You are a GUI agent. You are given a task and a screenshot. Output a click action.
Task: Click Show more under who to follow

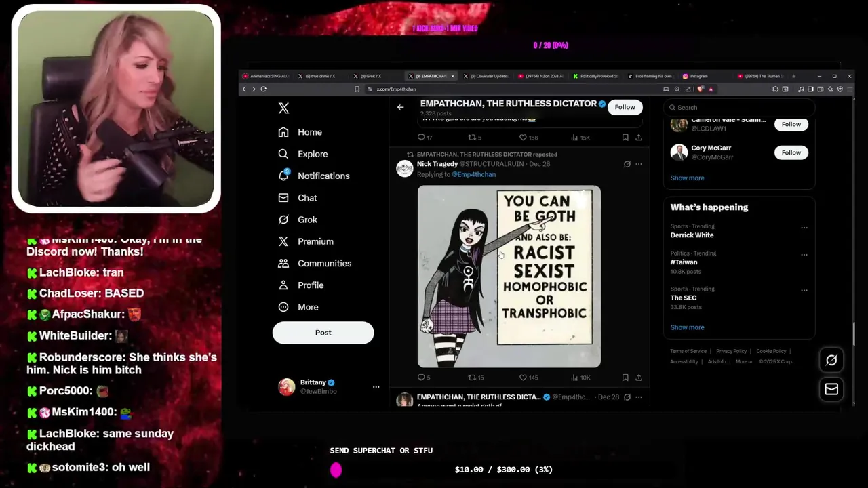tap(687, 178)
